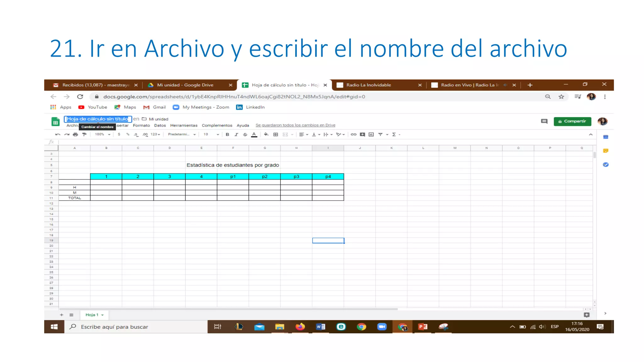Viewport: 644px width, 362px height.
Task: Click the Windows Start button
Action: tap(54, 327)
